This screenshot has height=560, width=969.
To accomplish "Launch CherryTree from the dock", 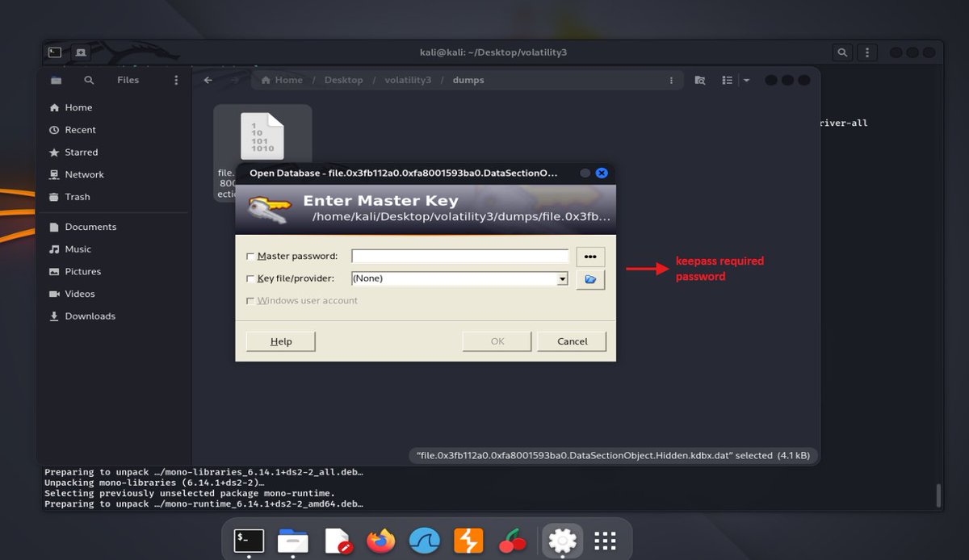I will click(513, 540).
